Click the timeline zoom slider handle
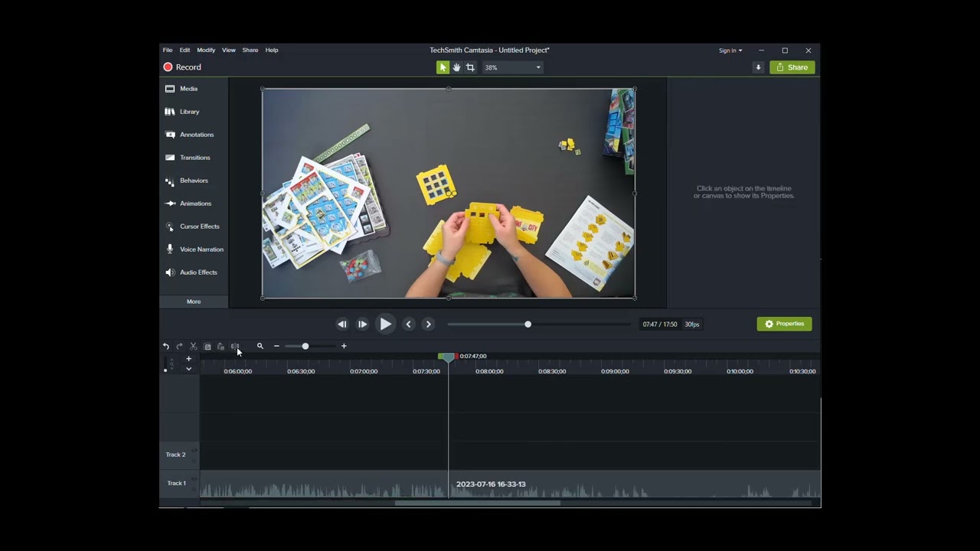Viewport: 980px width, 551px height. pyautogui.click(x=305, y=347)
